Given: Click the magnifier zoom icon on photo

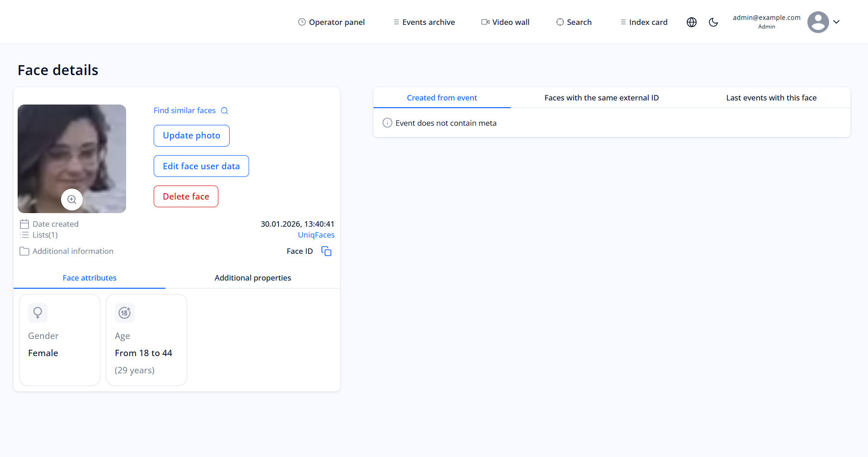Looking at the screenshot, I should (72, 200).
